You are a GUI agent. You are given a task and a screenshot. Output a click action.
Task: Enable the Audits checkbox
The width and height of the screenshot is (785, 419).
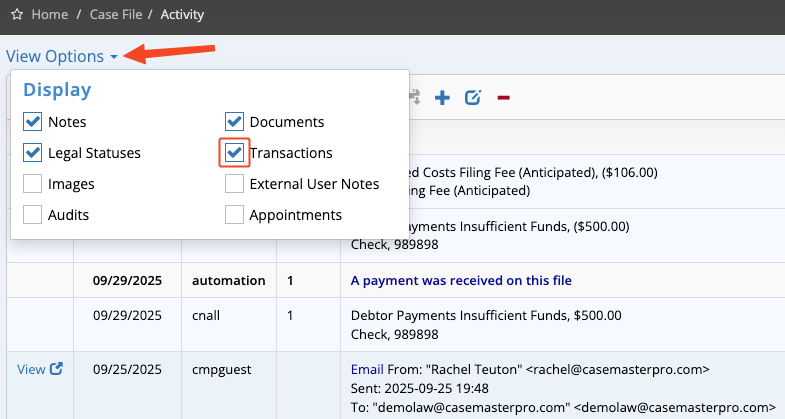33,215
